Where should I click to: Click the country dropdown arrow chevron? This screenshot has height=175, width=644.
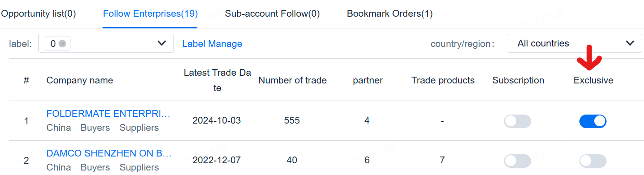click(x=630, y=44)
